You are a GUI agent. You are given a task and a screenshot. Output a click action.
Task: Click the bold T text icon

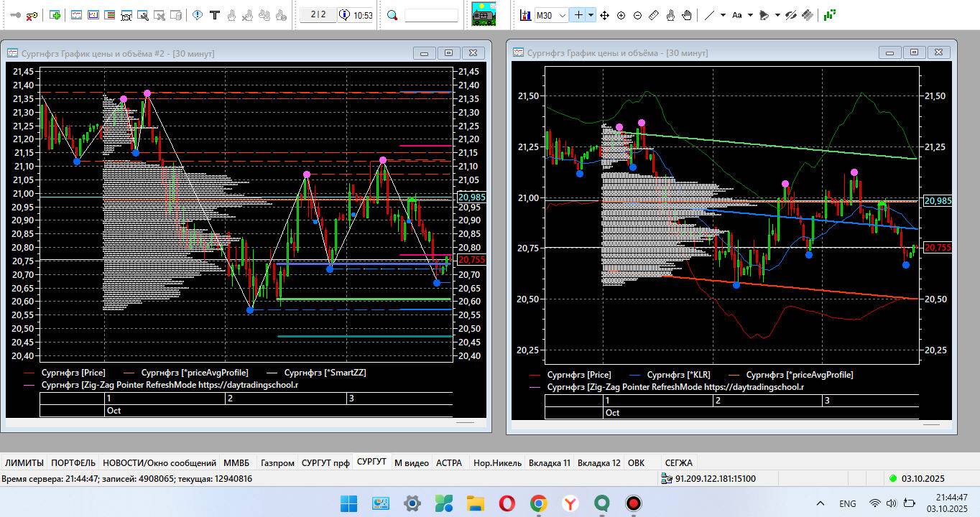point(214,15)
